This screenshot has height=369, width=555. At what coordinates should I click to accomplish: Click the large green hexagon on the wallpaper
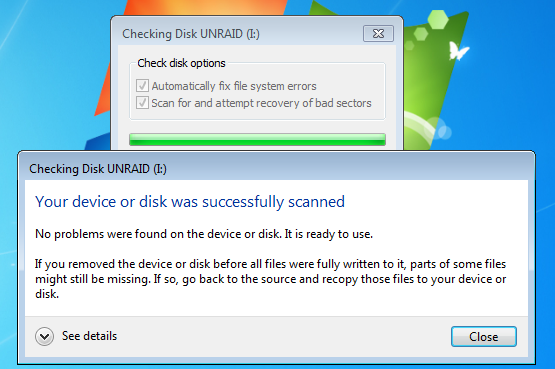point(438,19)
